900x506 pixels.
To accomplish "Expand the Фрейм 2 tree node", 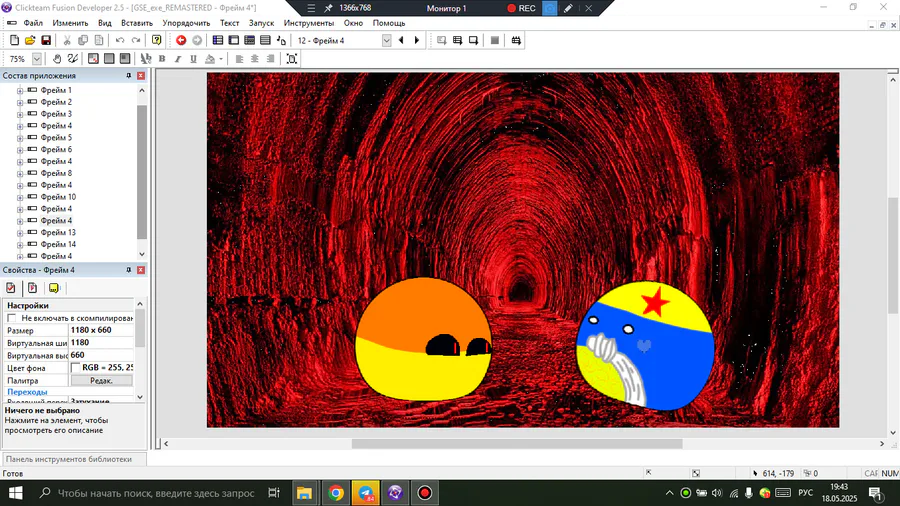I will 20,103.
